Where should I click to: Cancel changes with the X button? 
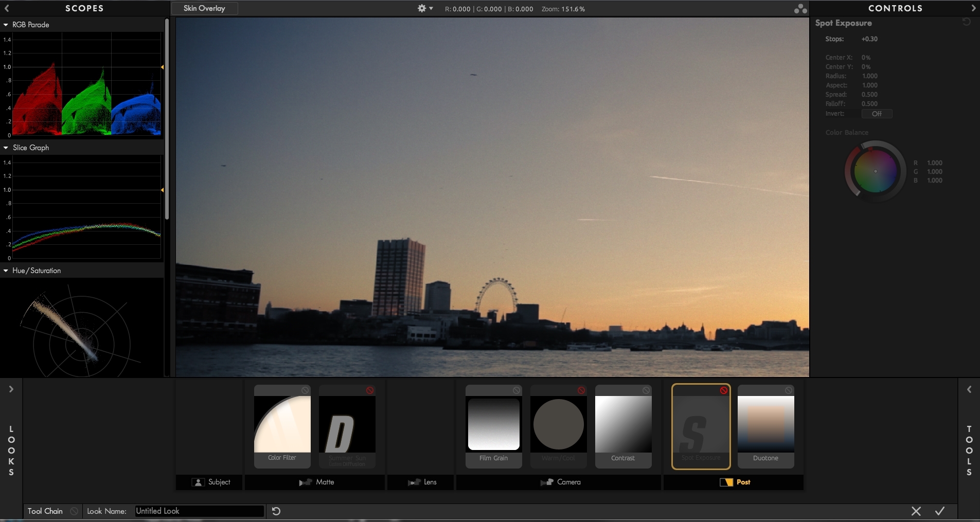(x=916, y=511)
